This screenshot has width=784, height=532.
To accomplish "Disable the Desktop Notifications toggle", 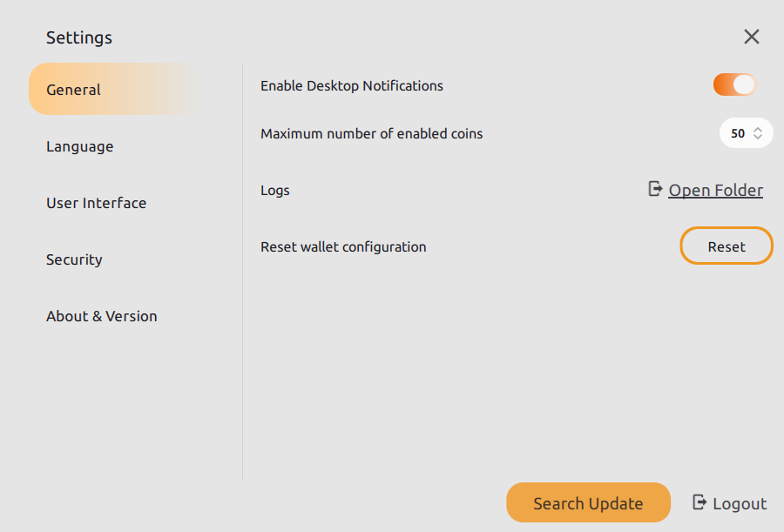I will tap(734, 84).
